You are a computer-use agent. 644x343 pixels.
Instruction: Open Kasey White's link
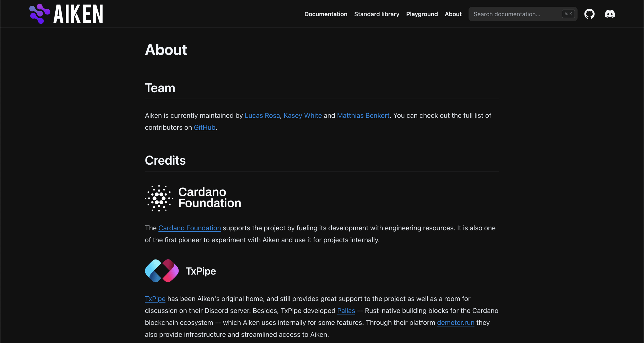coord(302,115)
